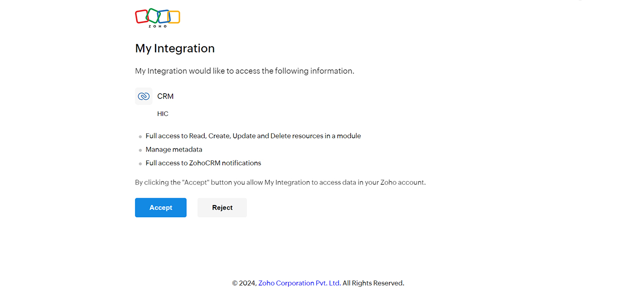644x301 pixels.
Task: Click the My Integration heading
Action: [175, 48]
